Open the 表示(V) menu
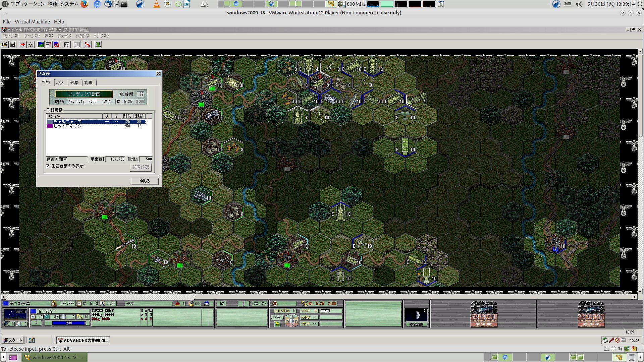Viewport: 644px width, 362px height. [x=64, y=36]
